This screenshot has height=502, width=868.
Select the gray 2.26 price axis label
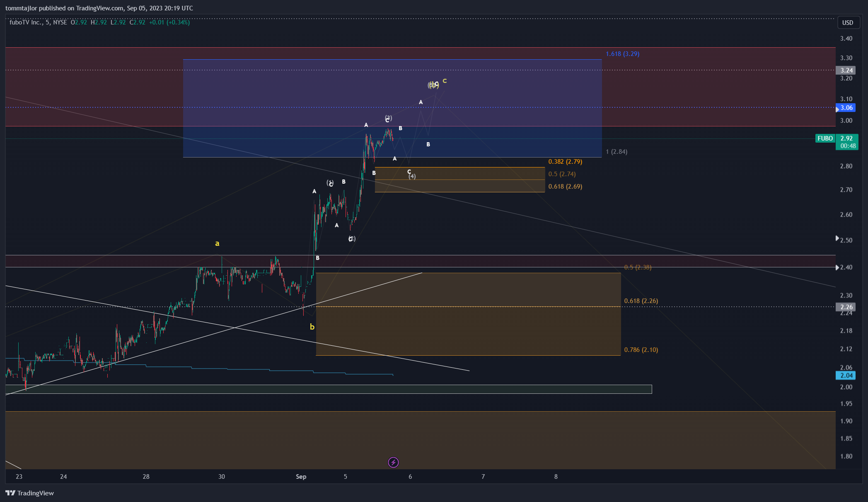tap(846, 307)
